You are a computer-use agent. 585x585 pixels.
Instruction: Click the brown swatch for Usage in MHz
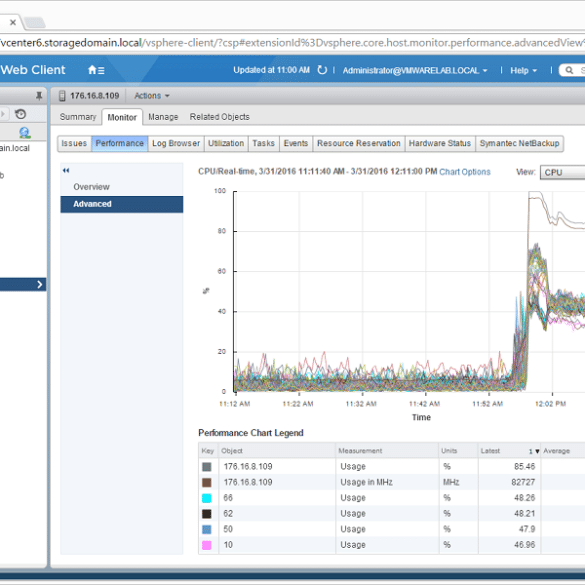click(x=207, y=482)
